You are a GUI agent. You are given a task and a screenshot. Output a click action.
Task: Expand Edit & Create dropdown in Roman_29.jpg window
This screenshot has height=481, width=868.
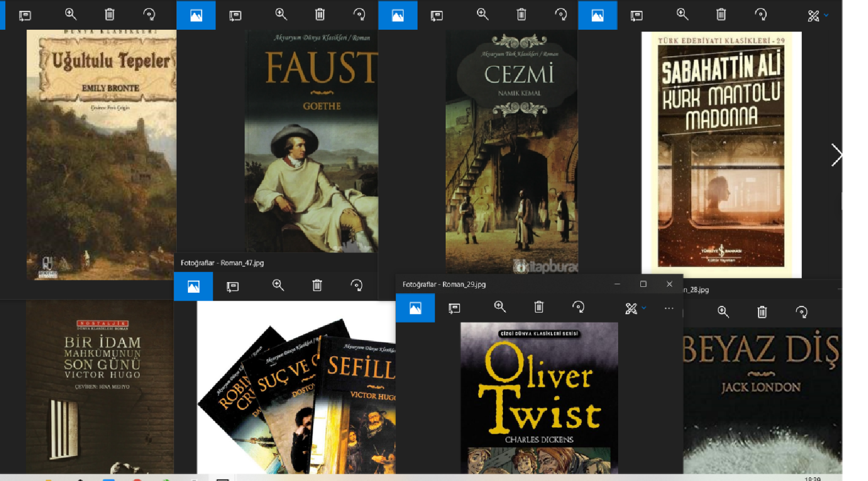tap(644, 308)
